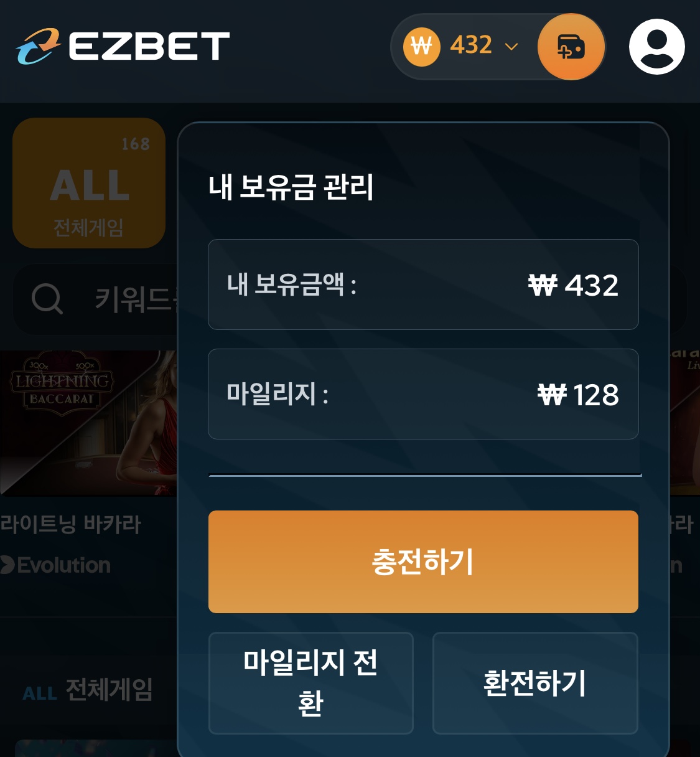Screen dimensions: 700x757
Task: Open the partially visible game card on right
Action: [684, 423]
